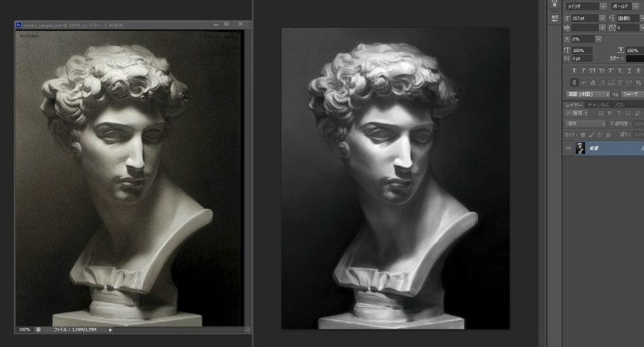Toggle Faux Italic text style

[583, 70]
